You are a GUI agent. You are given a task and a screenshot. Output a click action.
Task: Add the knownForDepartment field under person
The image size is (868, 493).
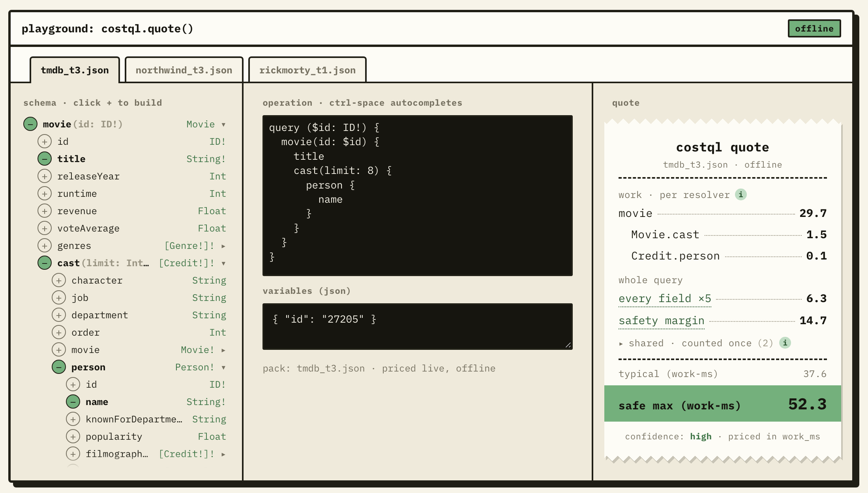[x=73, y=419]
